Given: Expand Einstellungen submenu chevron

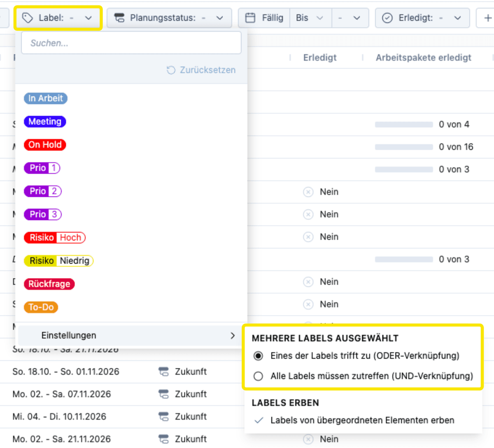Looking at the screenshot, I should [x=233, y=336].
